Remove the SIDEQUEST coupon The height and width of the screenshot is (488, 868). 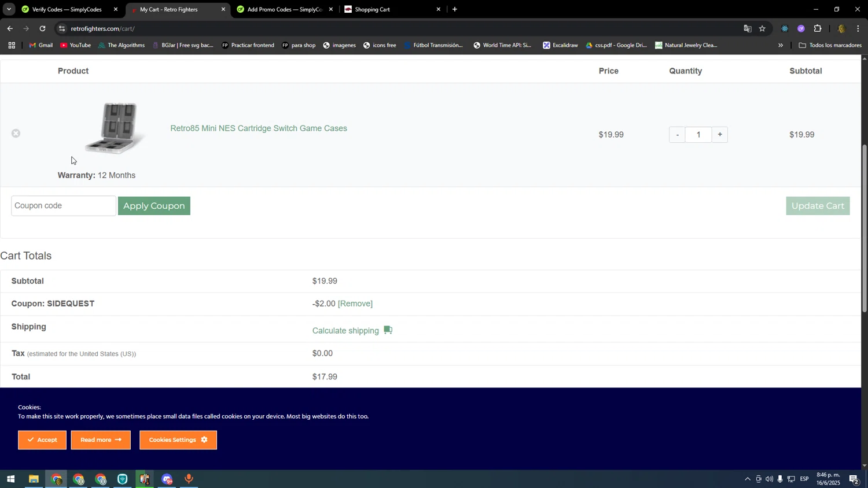tap(355, 304)
